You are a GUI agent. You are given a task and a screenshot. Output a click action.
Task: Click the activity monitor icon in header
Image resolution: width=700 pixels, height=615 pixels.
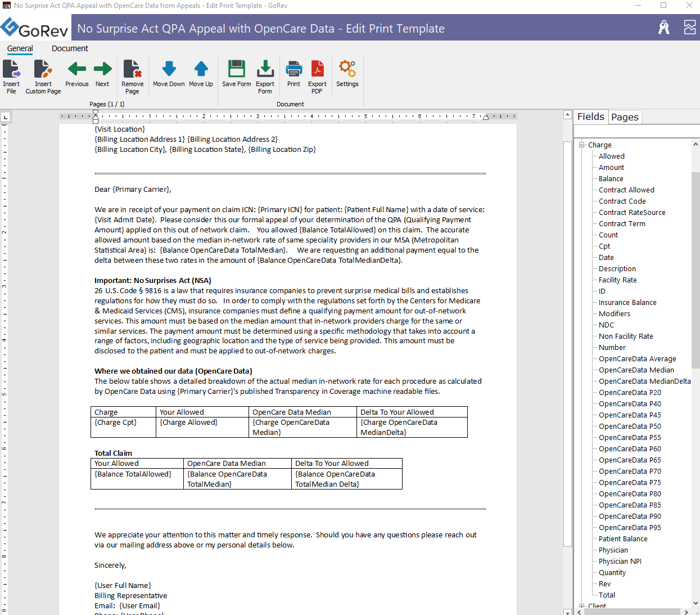pos(690,27)
